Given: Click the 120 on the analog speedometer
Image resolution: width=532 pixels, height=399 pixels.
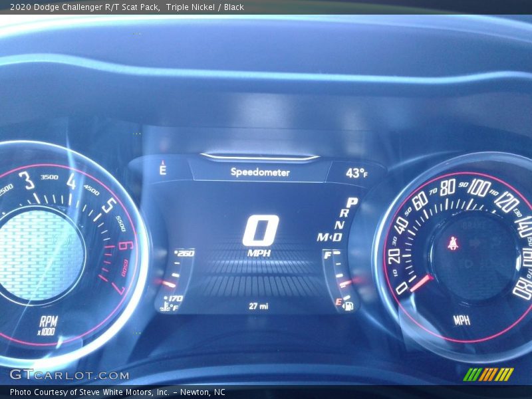Looking at the screenshot, I should point(507,202).
